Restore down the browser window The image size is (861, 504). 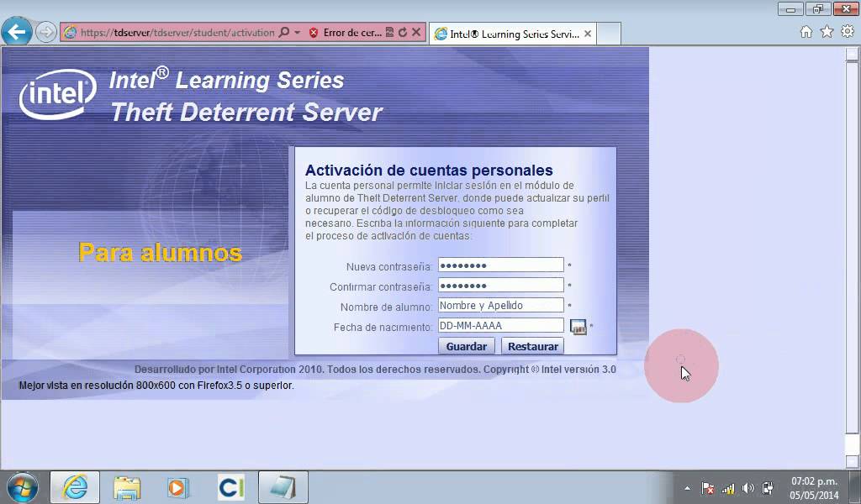[x=818, y=8]
